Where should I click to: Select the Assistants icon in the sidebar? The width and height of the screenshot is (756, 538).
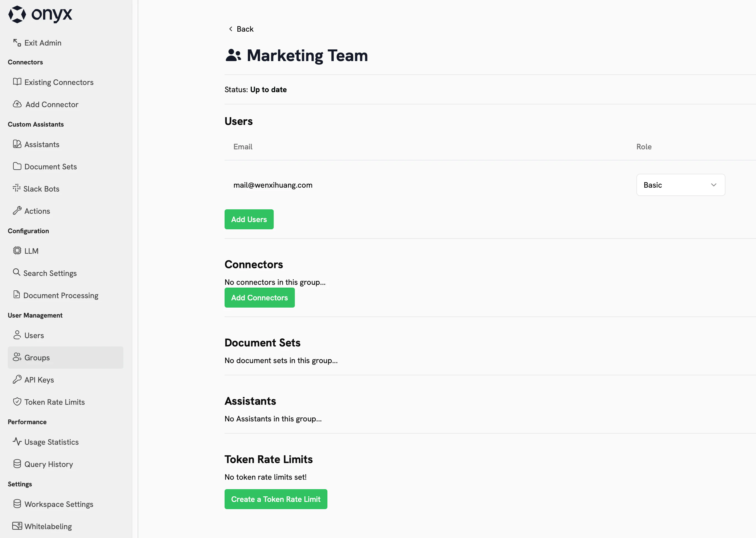click(17, 144)
